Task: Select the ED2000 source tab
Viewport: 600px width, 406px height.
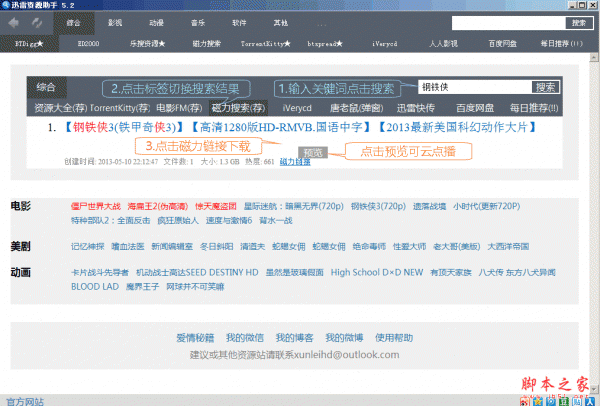Action: [88, 44]
